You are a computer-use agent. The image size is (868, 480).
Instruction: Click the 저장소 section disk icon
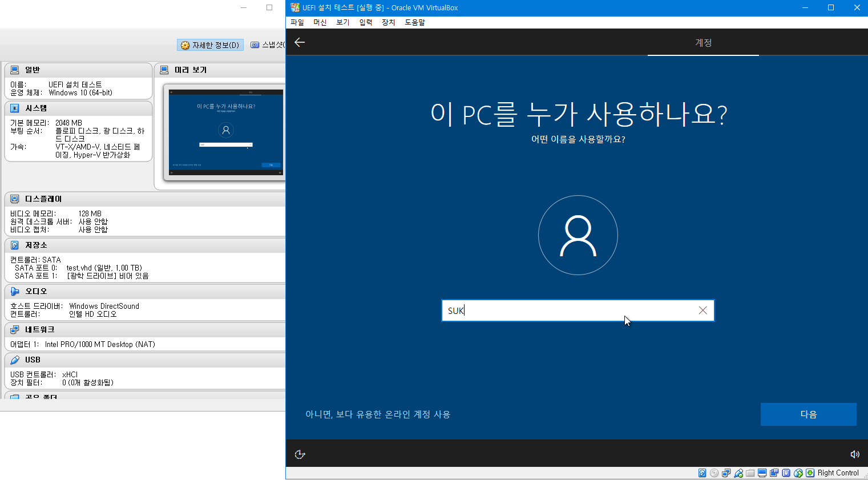pyautogui.click(x=15, y=245)
